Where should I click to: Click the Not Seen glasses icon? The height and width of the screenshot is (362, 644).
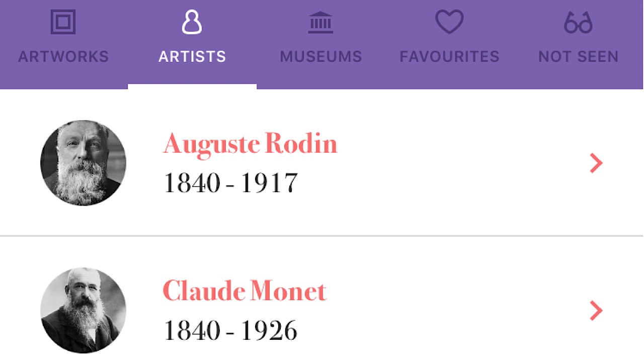[x=578, y=23]
